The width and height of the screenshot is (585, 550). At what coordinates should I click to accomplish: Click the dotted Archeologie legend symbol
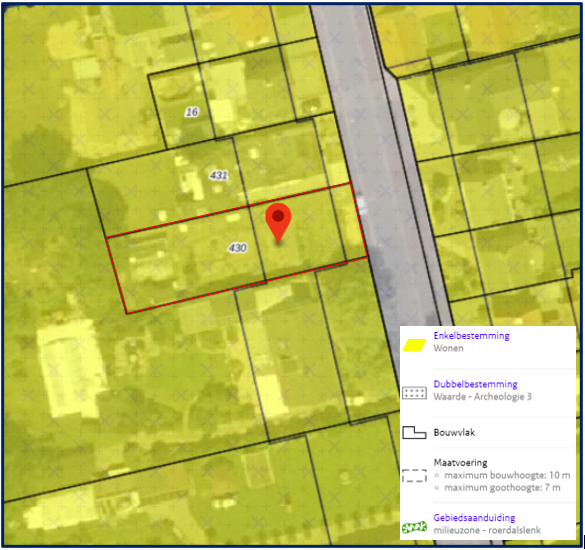tap(414, 393)
